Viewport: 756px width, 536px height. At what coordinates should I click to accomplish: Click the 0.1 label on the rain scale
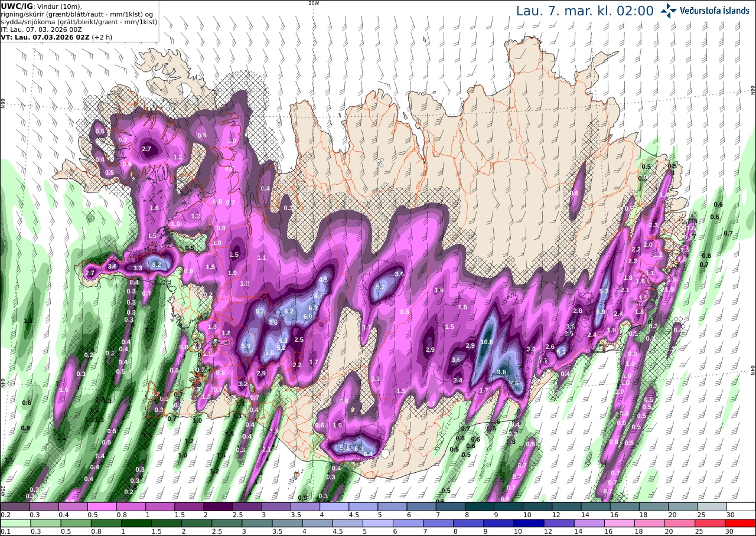pyautogui.click(x=5, y=531)
